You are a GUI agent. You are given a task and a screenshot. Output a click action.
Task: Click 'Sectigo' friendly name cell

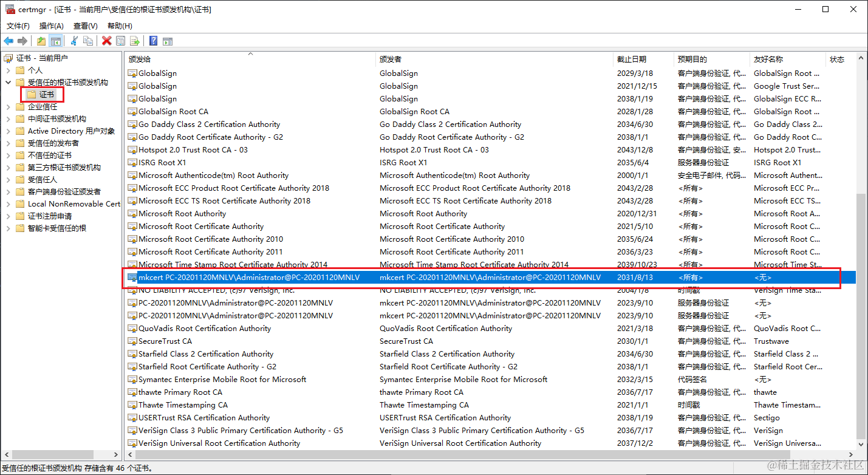coord(767,418)
